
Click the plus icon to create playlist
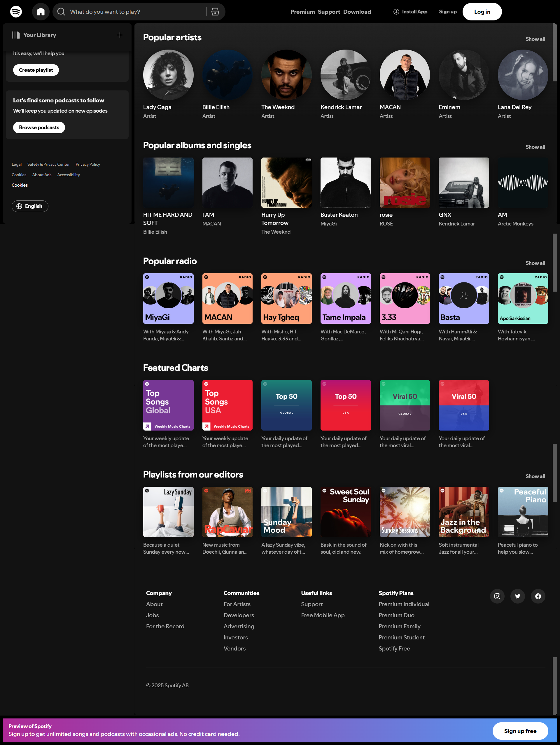120,35
